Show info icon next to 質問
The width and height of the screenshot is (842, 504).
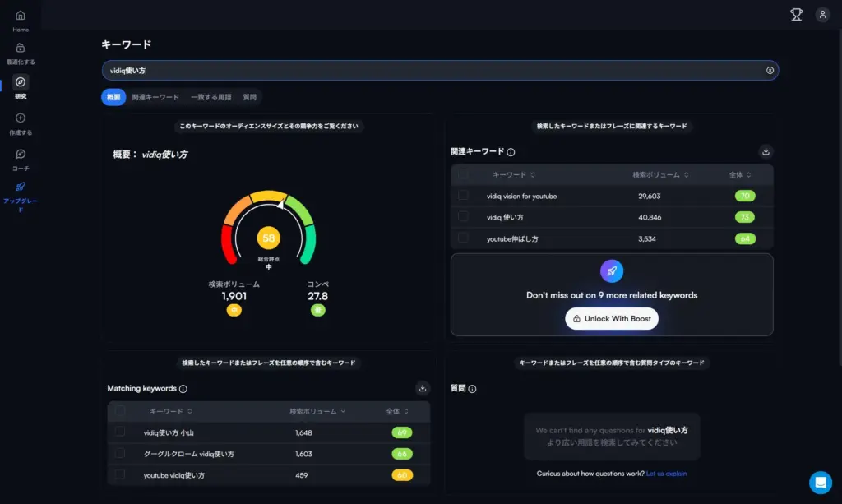pos(472,389)
